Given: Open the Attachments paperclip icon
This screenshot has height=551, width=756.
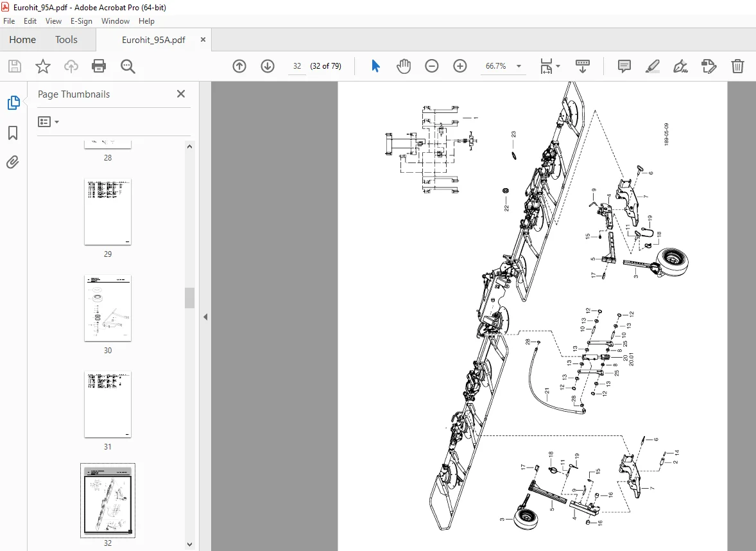Looking at the screenshot, I should click(x=13, y=162).
